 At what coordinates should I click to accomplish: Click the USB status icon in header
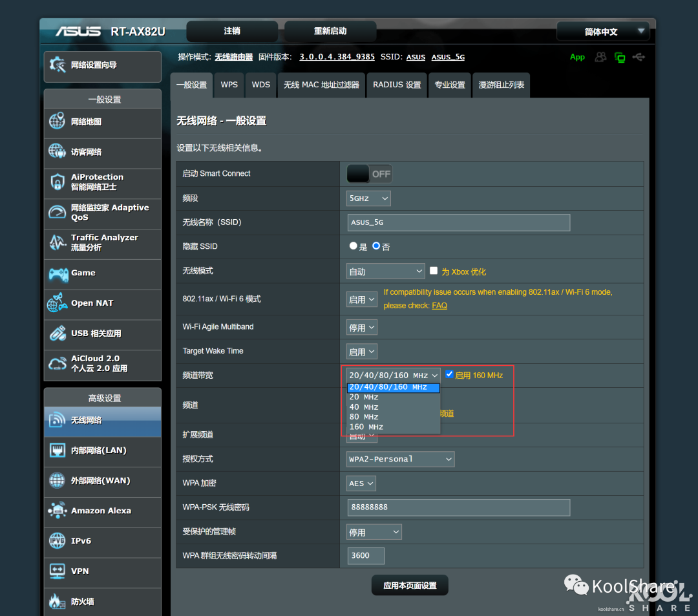(x=639, y=57)
